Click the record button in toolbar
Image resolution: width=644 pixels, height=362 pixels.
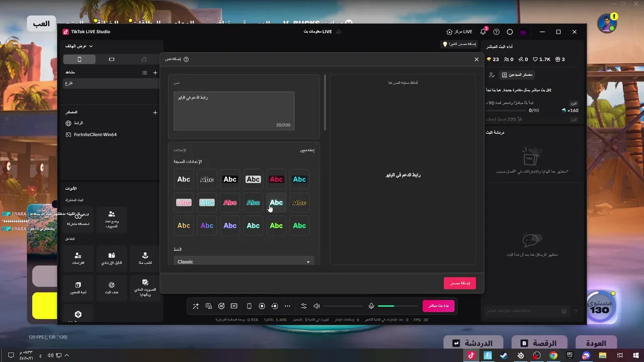[262, 306]
